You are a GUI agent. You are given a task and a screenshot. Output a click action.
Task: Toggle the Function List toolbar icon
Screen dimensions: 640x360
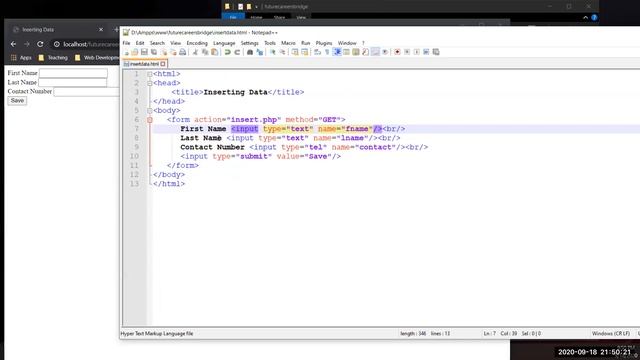pos(365,52)
